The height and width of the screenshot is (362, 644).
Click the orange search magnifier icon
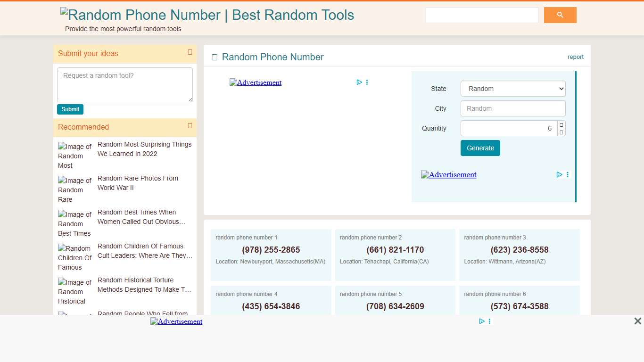click(x=560, y=15)
